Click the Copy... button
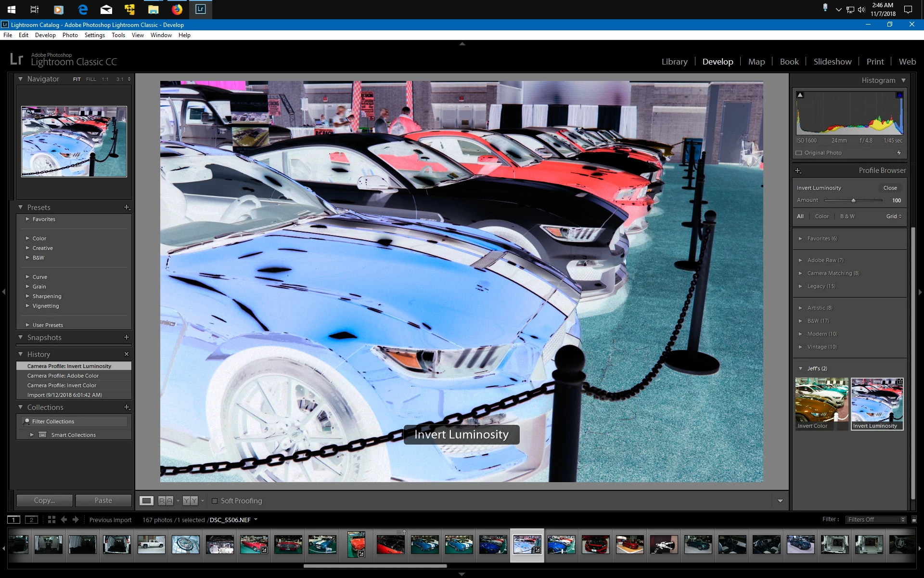The image size is (924, 578). coord(44,500)
